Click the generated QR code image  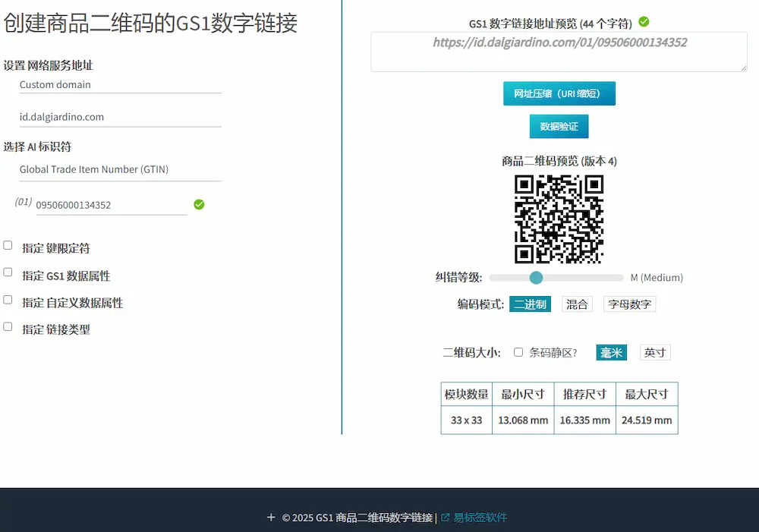(559, 219)
